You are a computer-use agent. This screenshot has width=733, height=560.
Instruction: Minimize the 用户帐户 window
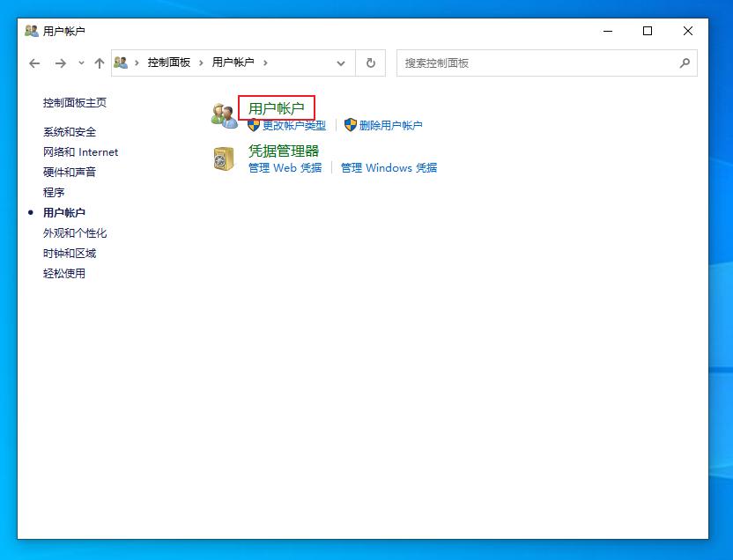click(x=608, y=31)
